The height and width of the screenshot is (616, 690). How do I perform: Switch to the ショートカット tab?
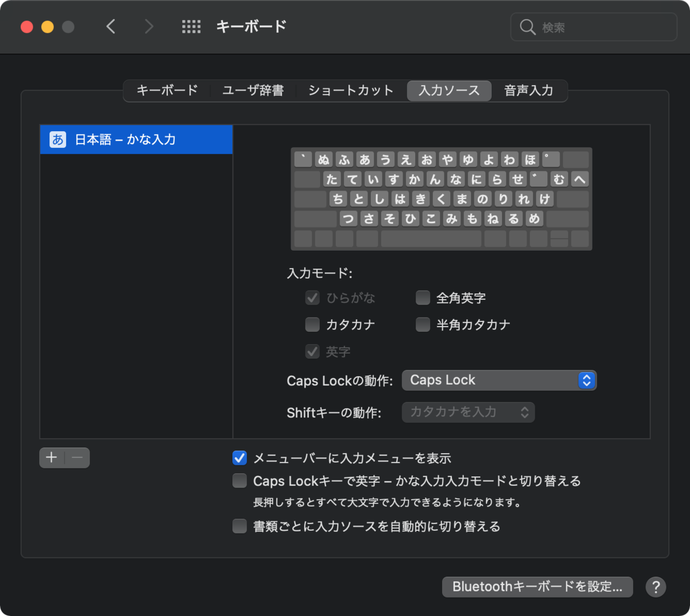tap(350, 90)
